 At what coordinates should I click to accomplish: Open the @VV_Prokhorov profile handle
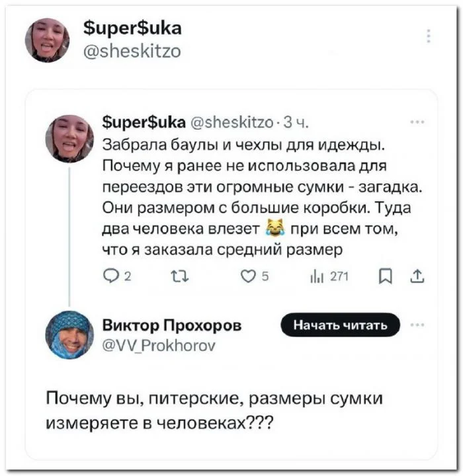click(157, 344)
